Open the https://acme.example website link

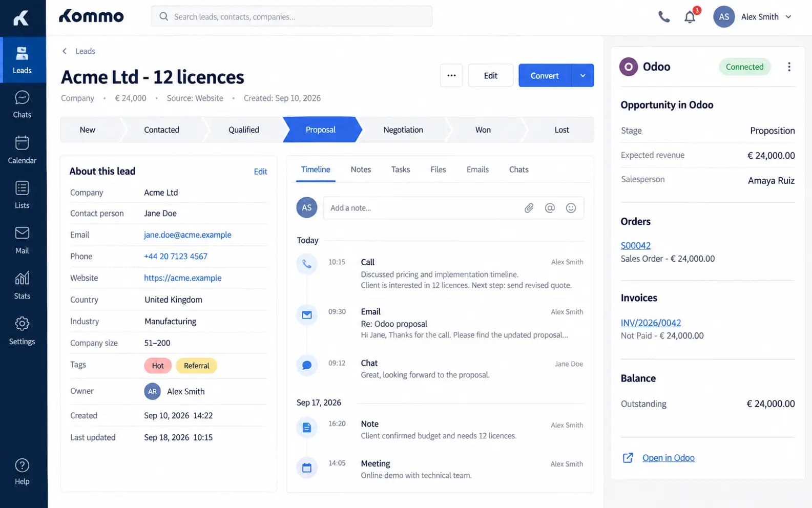183,278
